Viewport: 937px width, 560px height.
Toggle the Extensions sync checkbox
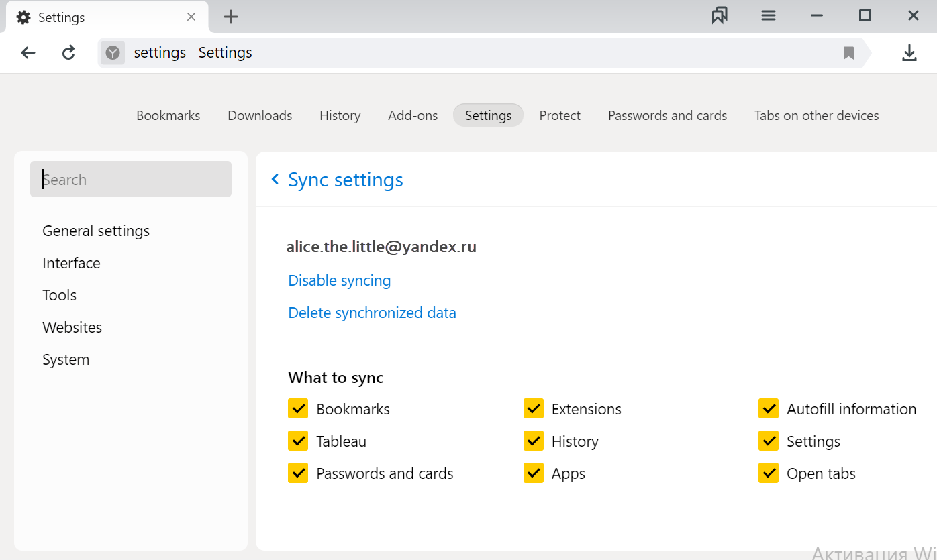[x=534, y=408]
